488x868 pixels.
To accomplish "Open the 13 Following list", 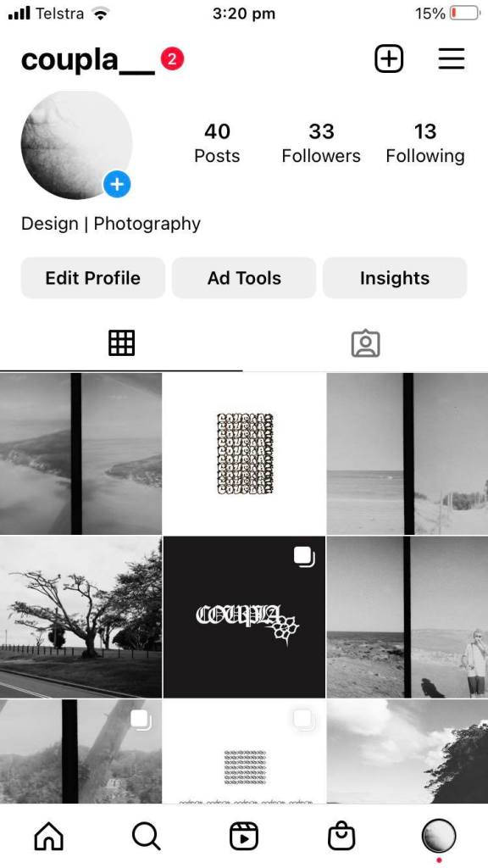I will click(425, 142).
